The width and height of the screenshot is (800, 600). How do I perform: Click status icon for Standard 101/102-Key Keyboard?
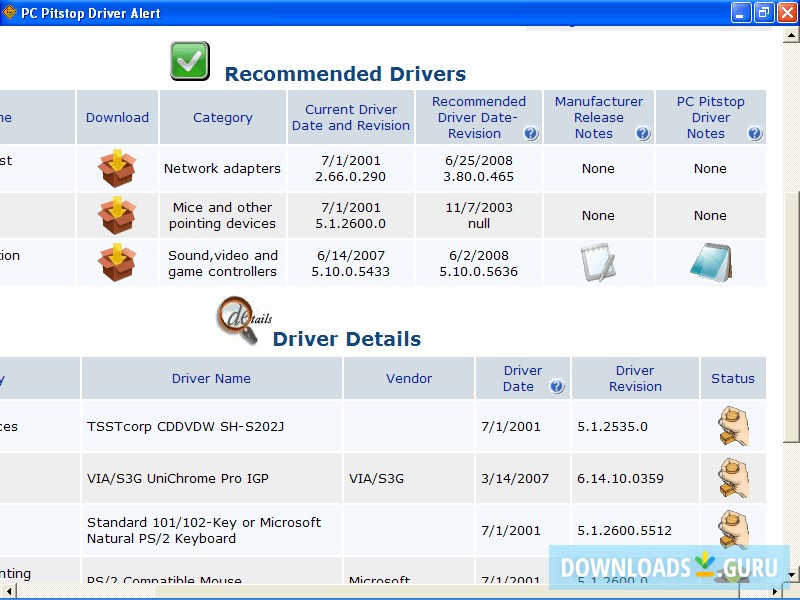pyautogui.click(x=733, y=529)
